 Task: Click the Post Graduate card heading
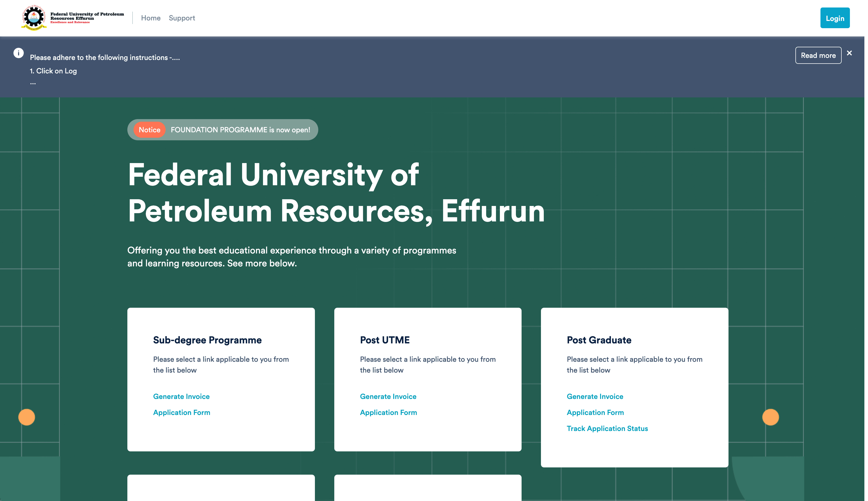click(x=599, y=340)
